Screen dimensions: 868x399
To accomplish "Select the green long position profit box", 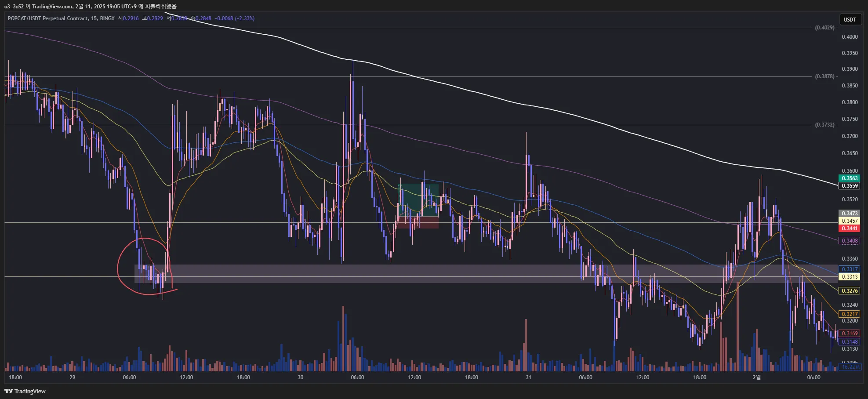I will pyautogui.click(x=418, y=200).
